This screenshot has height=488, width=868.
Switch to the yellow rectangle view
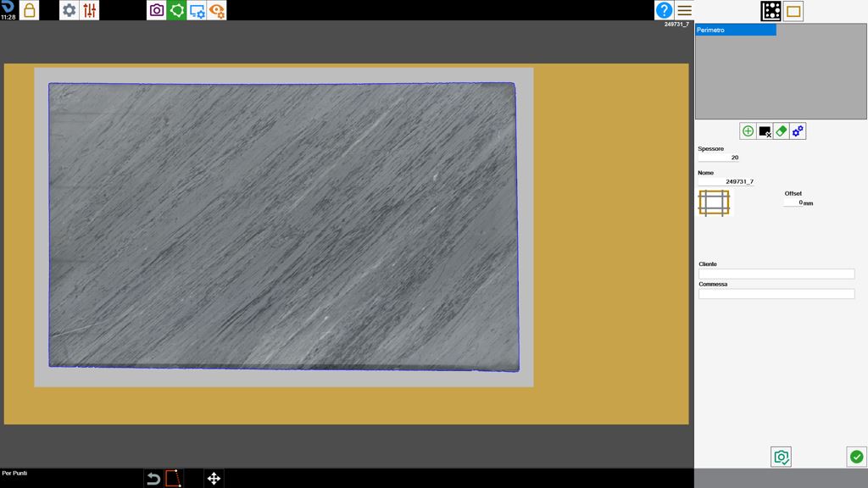tap(793, 11)
